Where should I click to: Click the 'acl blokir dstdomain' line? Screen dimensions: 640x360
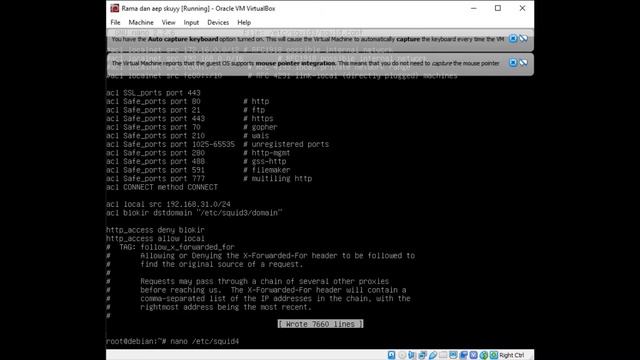point(194,213)
